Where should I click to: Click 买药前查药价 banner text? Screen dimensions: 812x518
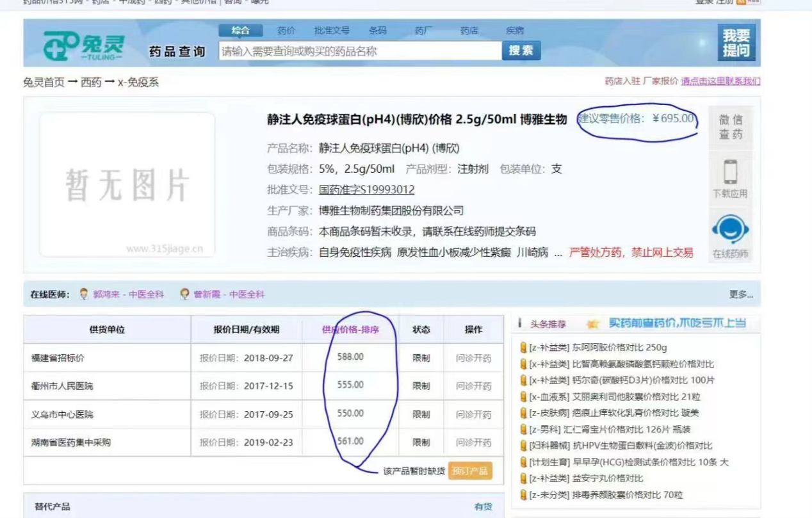[677, 323]
